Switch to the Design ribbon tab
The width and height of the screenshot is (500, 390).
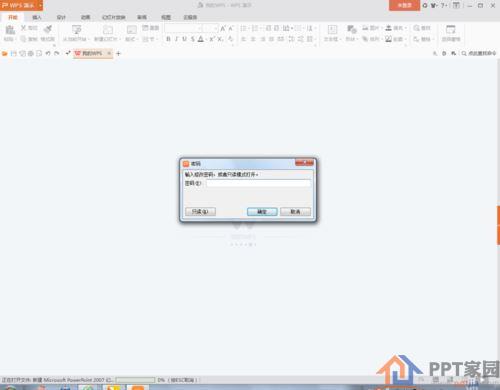click(x=61, y=17)
